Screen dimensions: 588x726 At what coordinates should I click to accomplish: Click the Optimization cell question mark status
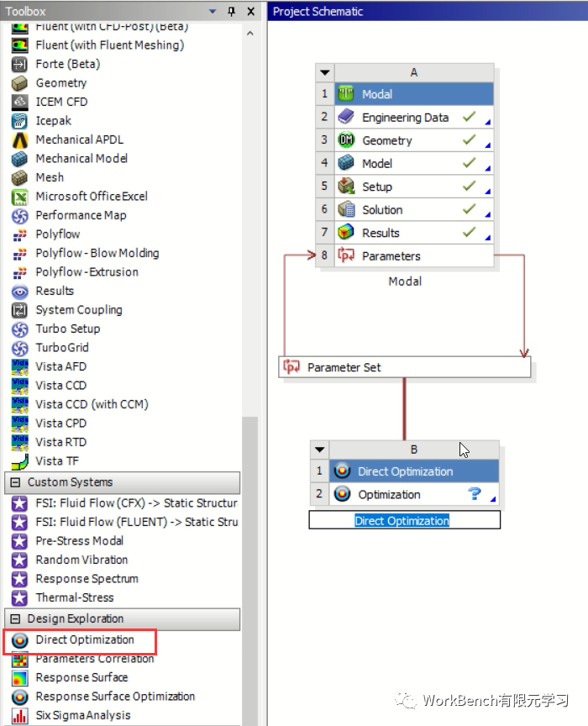pyautogui.click(x=474, y=493)
